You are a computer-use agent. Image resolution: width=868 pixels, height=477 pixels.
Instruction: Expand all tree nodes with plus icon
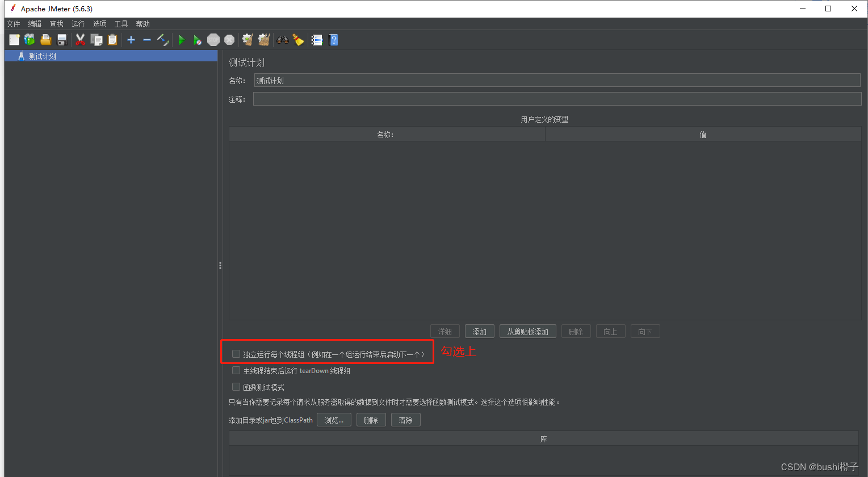(x=131, y=40)
